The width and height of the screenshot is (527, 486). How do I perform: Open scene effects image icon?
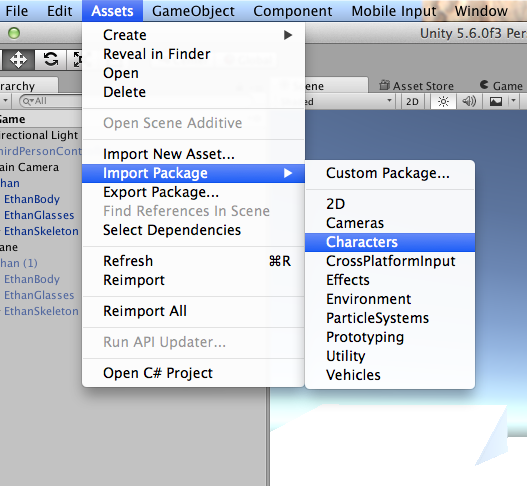[496, 101]
